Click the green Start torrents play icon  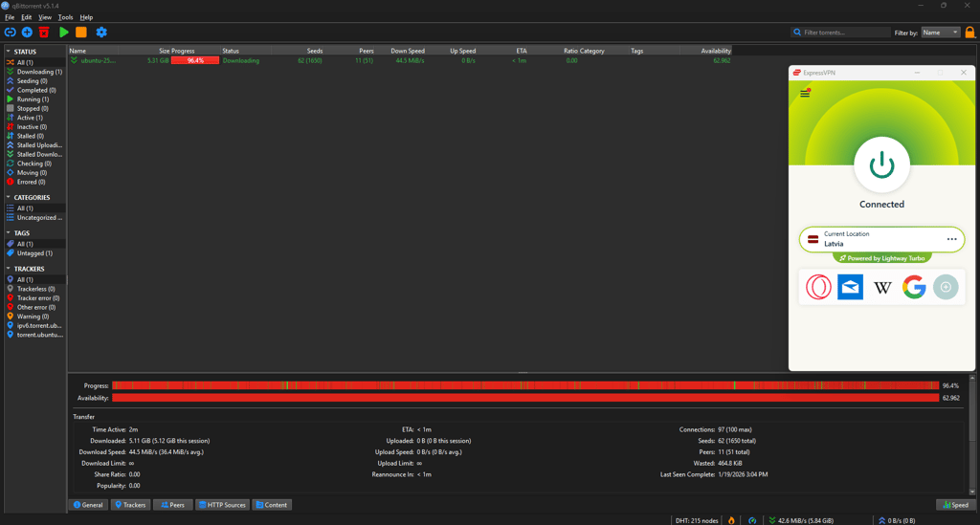tap(64, 32)
